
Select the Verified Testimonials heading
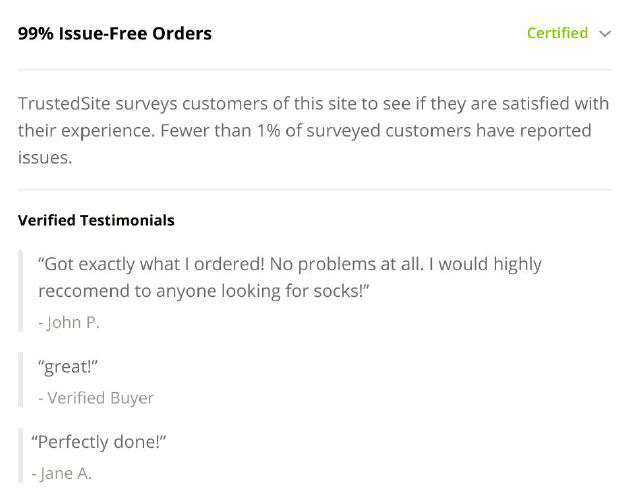point(96,220)
